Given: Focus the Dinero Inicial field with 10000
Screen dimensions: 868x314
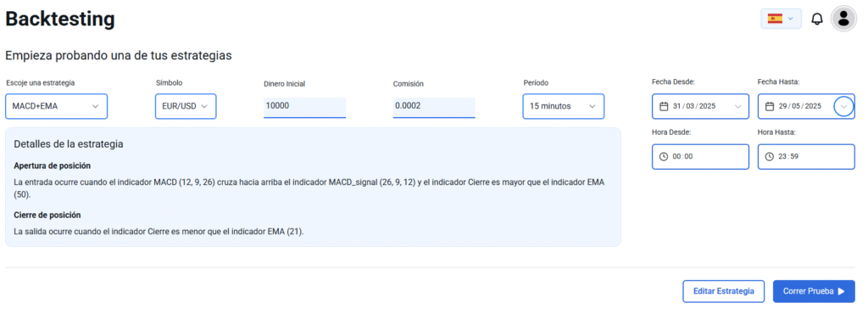Looking at the screenshot, I should tap(304, 108).
